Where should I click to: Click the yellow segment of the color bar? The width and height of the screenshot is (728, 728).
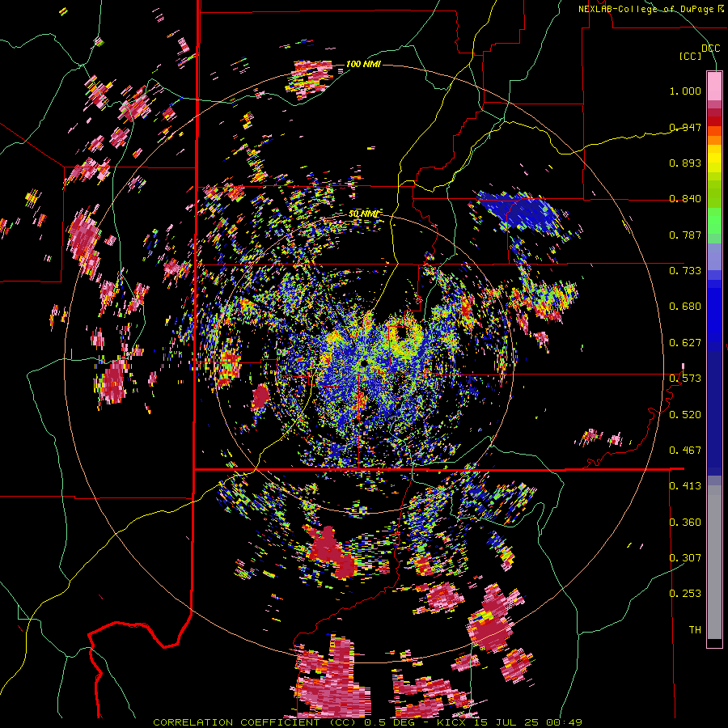(714, 159)
